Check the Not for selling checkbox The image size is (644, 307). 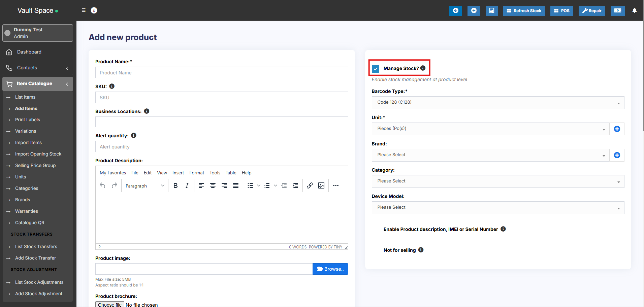coord(376,250)
